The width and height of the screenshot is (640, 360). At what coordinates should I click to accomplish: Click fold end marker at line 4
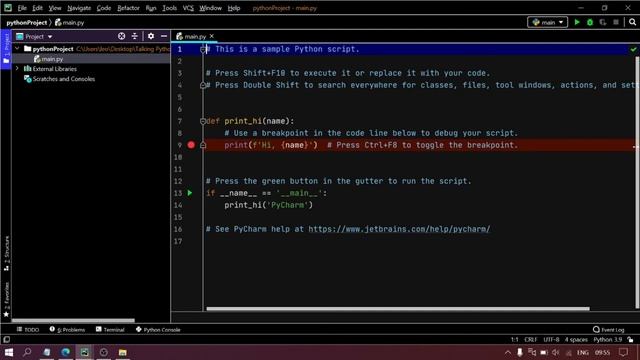pyautogui.click(x=203, y=85)
